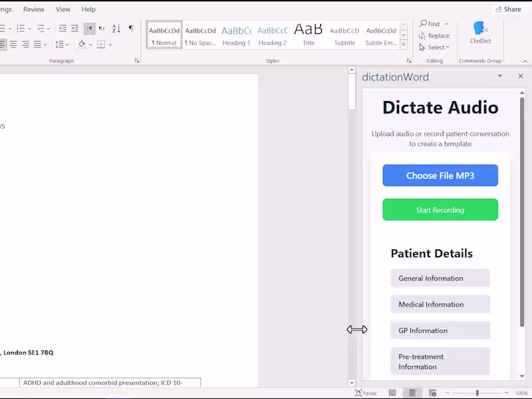Viewport: 532px width, 399px height.
Task: Decrease indent using ribbon icon
Action: [x=63, y=29]
